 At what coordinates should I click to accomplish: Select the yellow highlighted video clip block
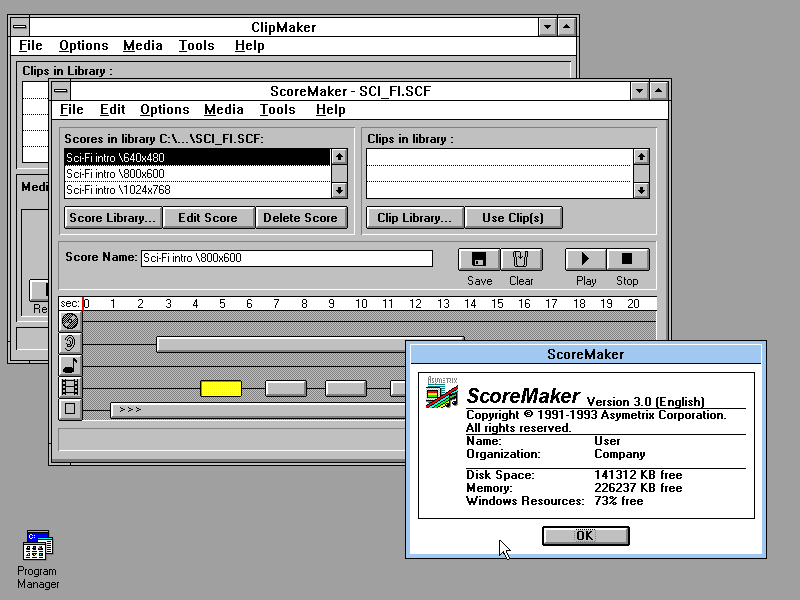pyautogui.click(x=221, y=388)
